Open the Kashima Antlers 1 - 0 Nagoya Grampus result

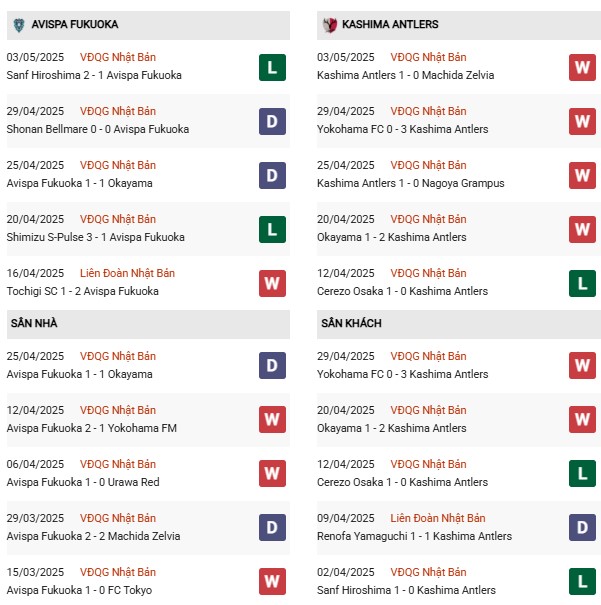click(411, 183)
